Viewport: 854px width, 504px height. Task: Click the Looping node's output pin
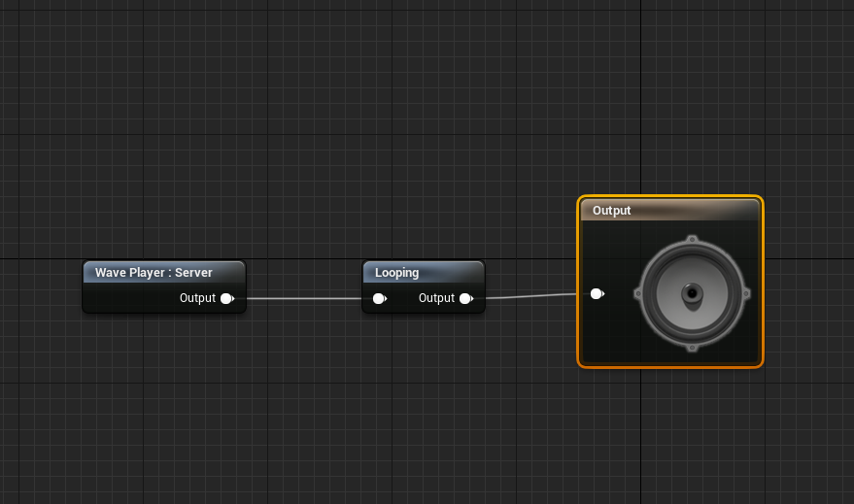coord(466,298)
